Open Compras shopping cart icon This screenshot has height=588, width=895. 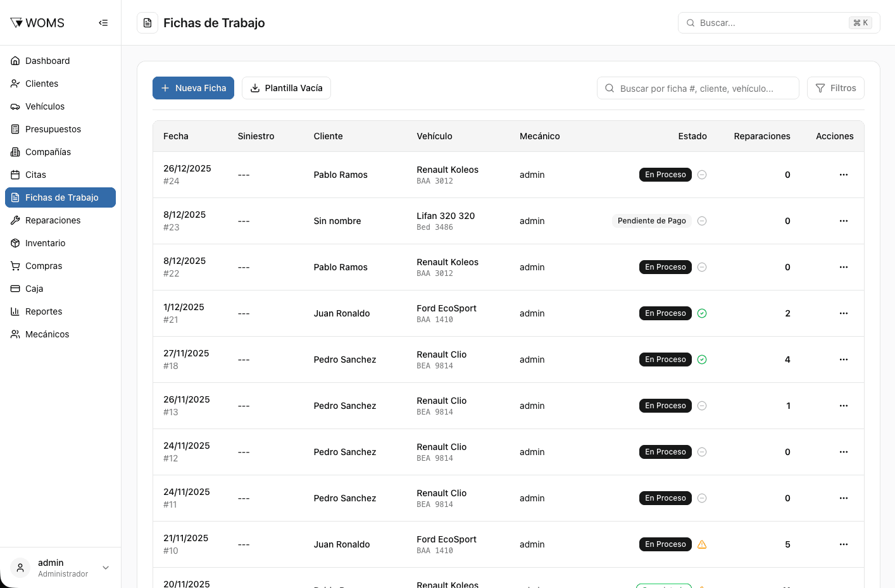(15, 266)
